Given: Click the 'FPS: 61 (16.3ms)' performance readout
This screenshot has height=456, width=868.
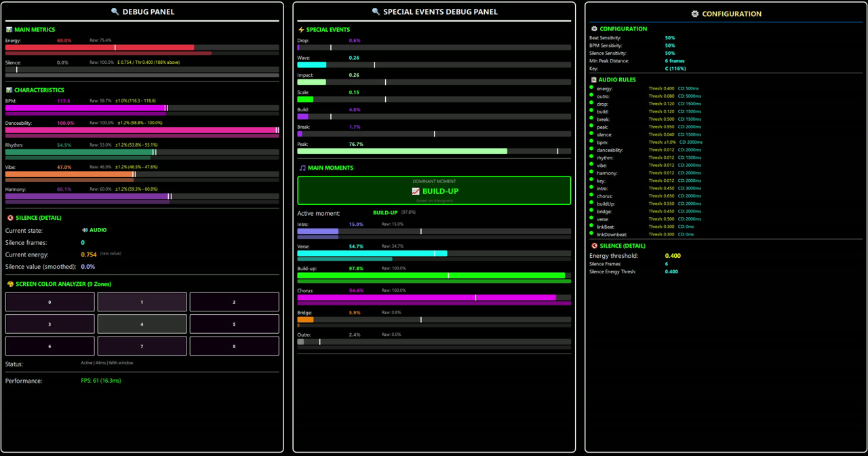Looking at the screenshot, I should pyautogui.click(x=101, y=381).
